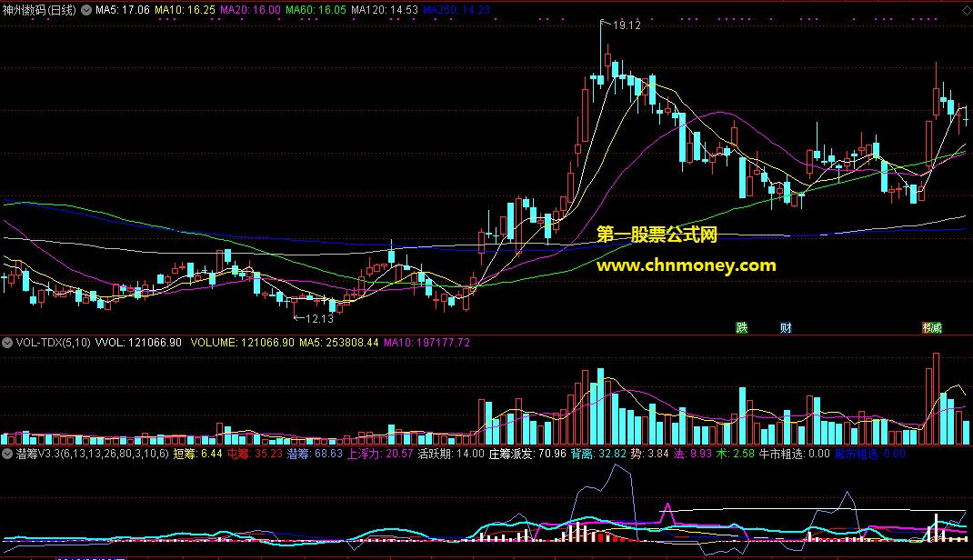
Task: Click the green 减 event marker
Action: pyautogui.click(x=937, y=327)
